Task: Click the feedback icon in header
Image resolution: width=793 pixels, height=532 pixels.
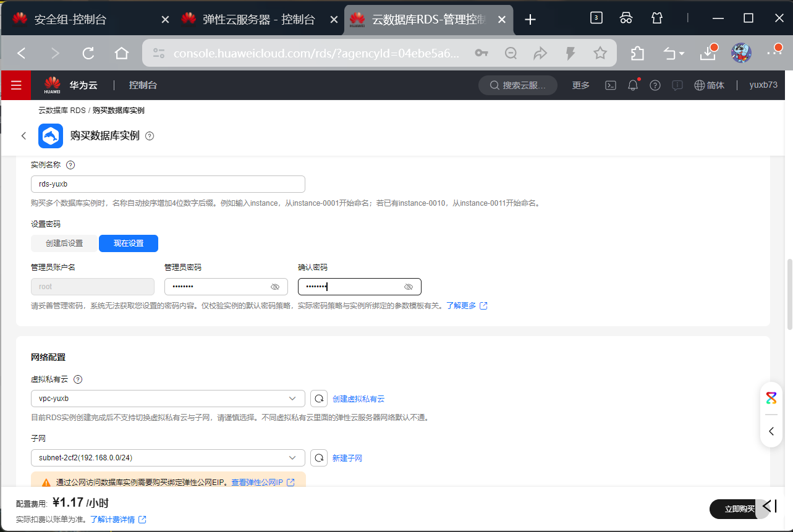Action: [x=677, y=85]
